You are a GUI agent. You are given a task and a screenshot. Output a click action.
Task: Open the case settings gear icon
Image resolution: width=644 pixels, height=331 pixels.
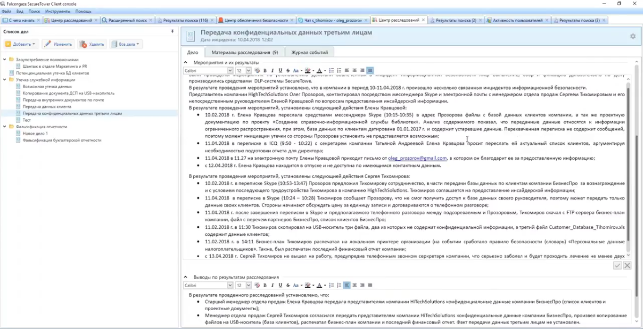[x=633, y=36]
